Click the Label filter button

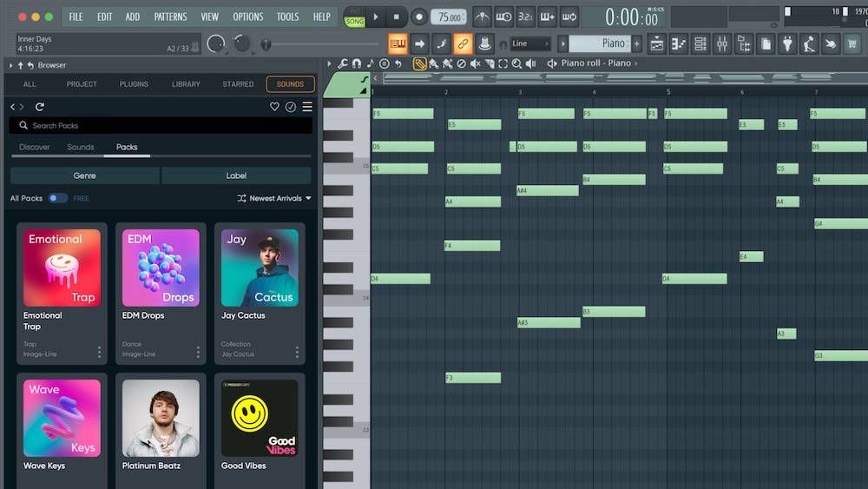point(236,175)
